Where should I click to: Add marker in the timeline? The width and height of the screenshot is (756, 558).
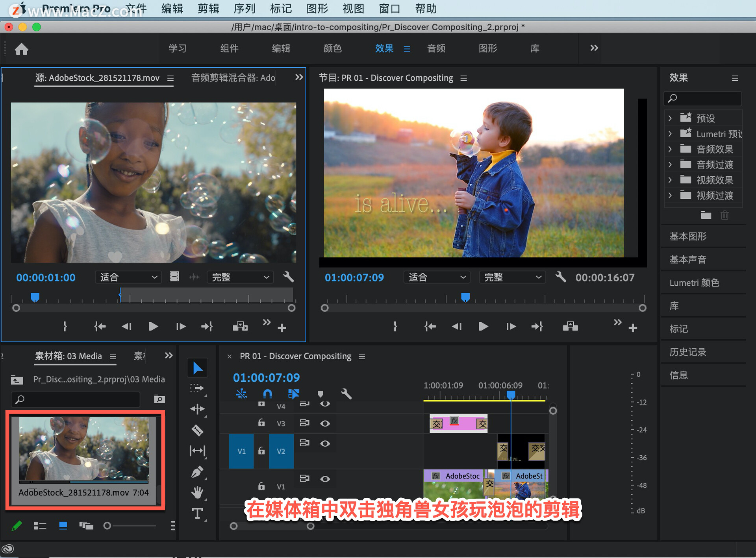coord(321,394)
